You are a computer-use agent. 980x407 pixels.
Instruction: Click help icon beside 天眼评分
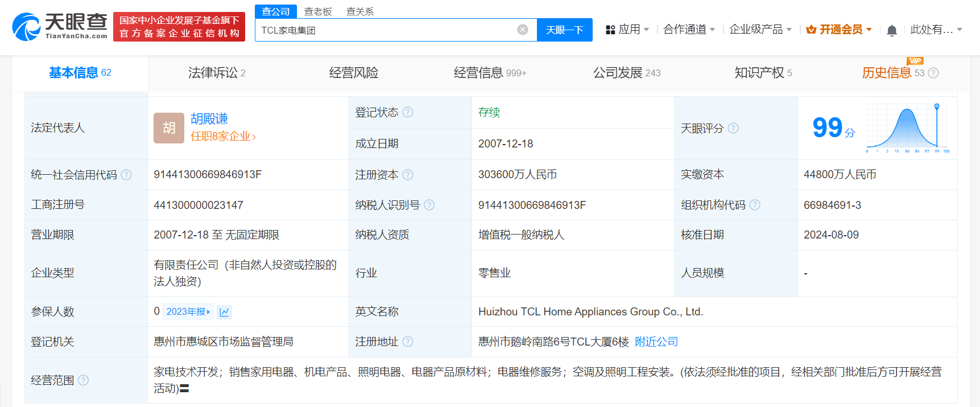733,128
